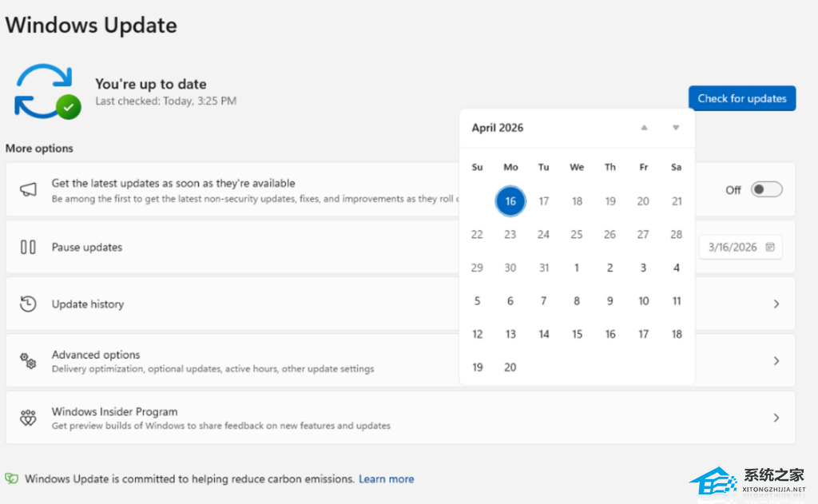Viewport: 818px width, 504px height.
Task: Choose date 2 in the calendar
Action: (610, 268)
